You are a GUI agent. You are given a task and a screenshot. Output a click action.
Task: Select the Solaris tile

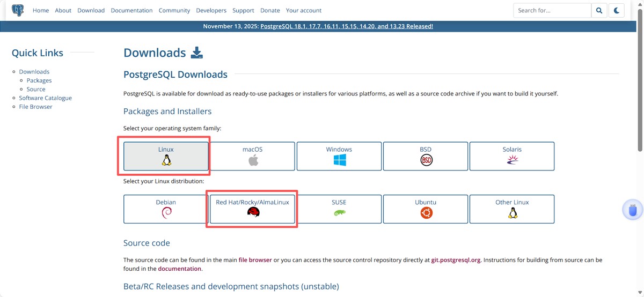coord(512,156)
